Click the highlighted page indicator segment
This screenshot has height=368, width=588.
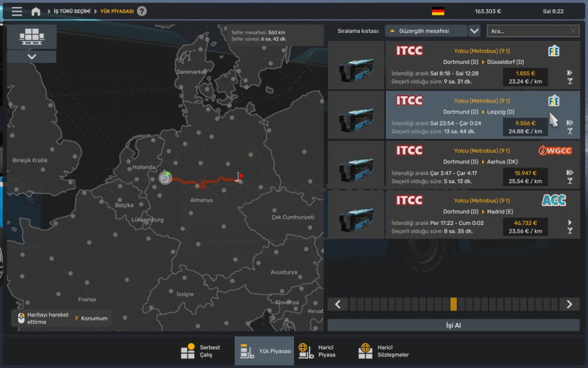(x=453, y=304)
